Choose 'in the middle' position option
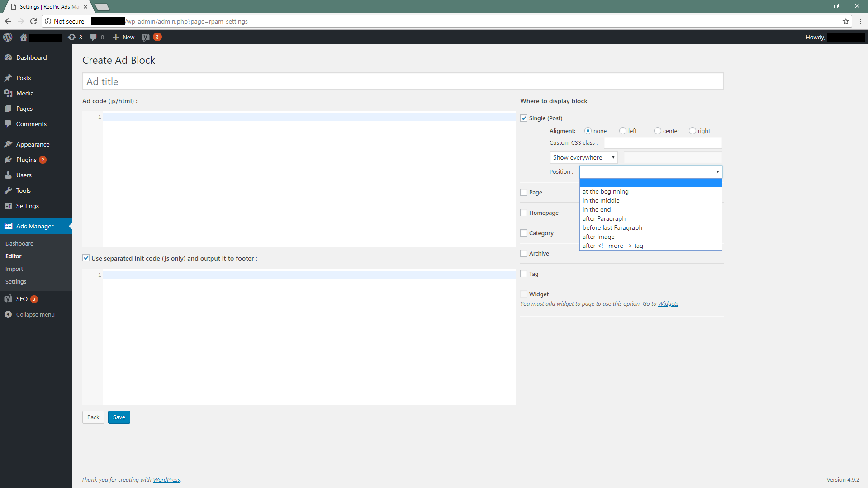Image resolution: width=868 pixels, height=488 pixels. coord(650,200)
